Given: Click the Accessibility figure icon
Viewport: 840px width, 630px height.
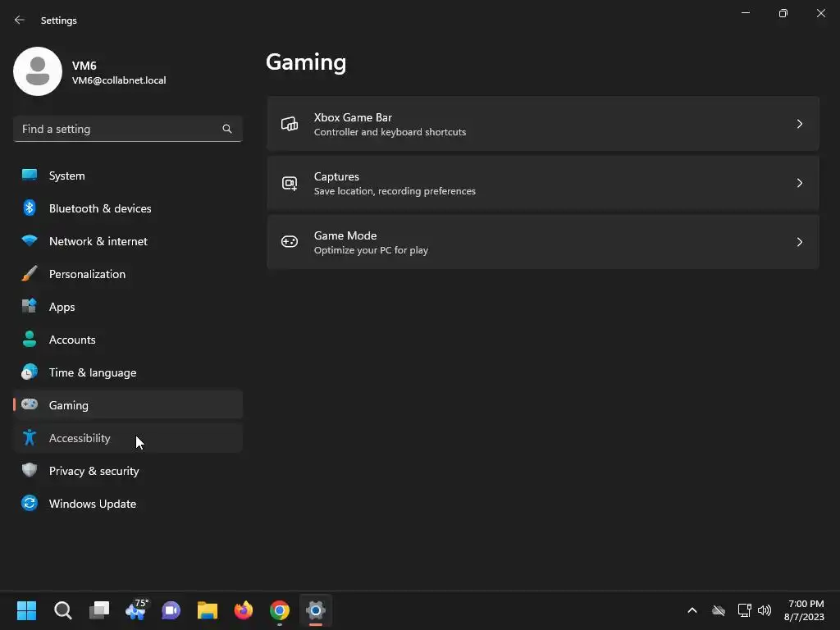Looking at the screenshot, I should [x=30, y=437].
